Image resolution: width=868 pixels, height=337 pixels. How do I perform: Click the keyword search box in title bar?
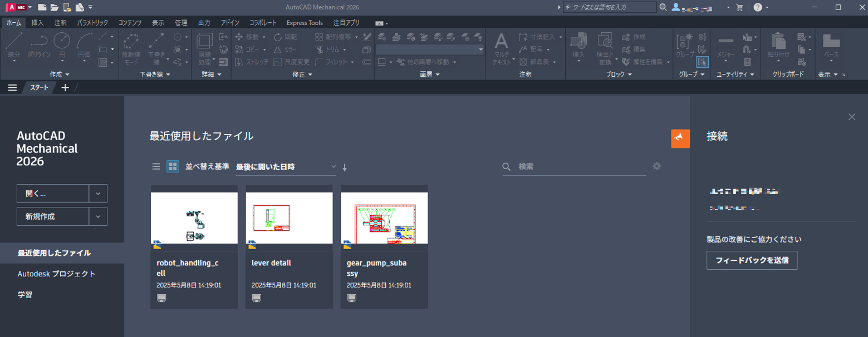(x=610, y=7)
